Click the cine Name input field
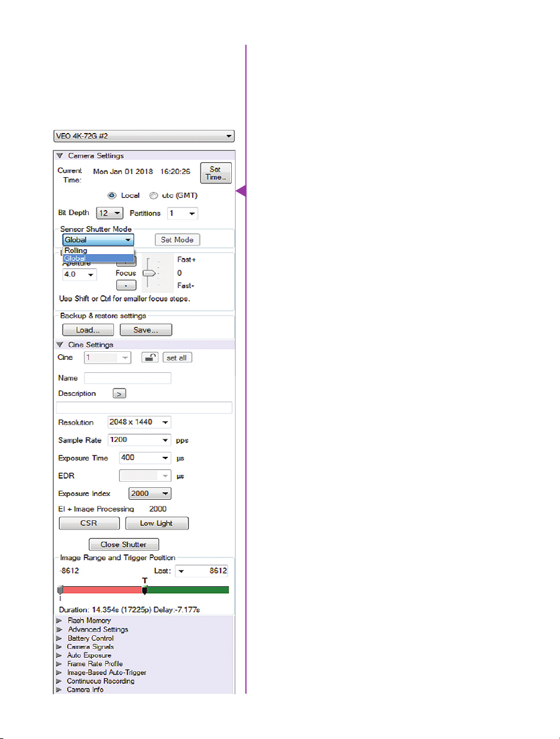The height and width of the screenshot is (739, 560). pyautogui.click(x=128, y=378)
